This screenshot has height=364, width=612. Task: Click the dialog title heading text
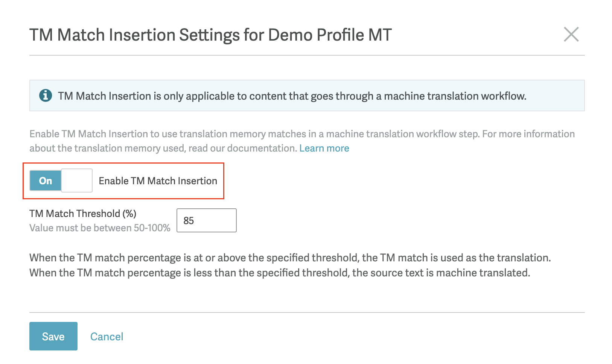[210, 35]
